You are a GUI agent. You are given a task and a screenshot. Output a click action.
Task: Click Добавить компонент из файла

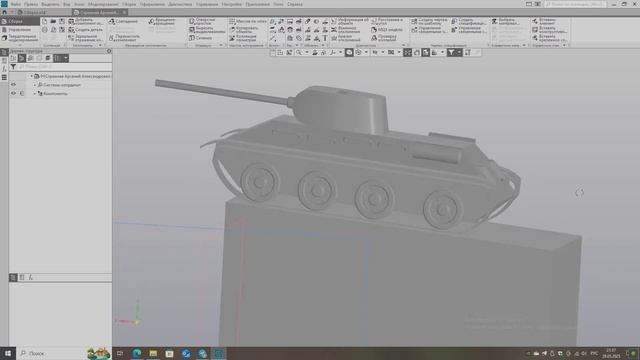click(85, 21)
